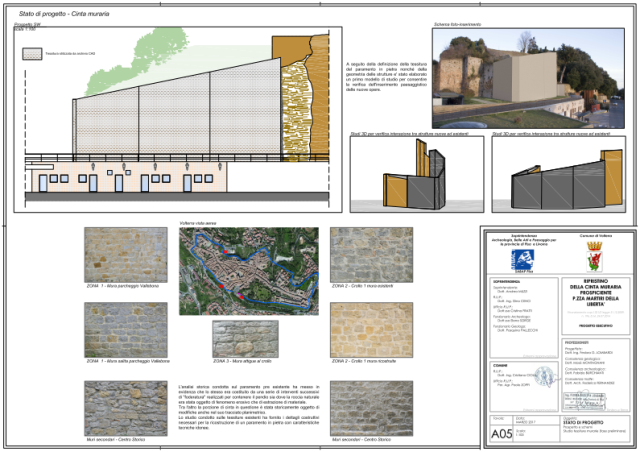Click the sheet number A05
The height and width of the screenshot is (452, 640).
pos(502,433)
